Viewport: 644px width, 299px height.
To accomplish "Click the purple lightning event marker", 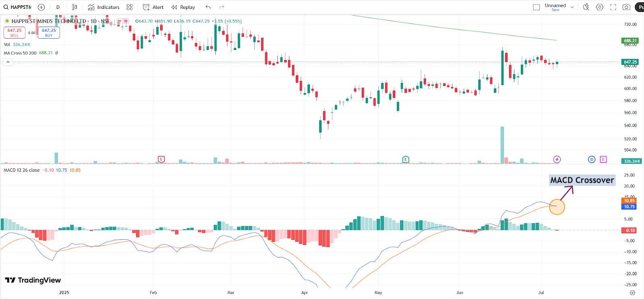I will pos(557,160).
